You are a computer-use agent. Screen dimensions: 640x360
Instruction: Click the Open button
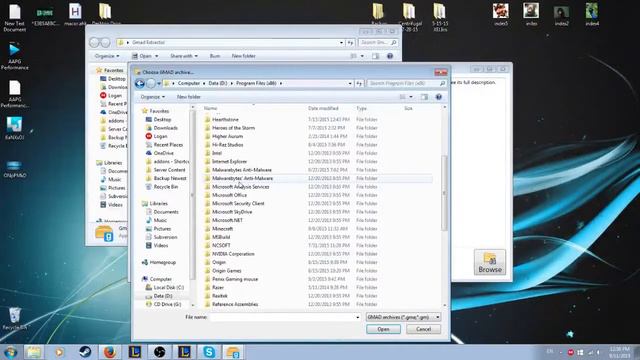(x=383, y=329)
